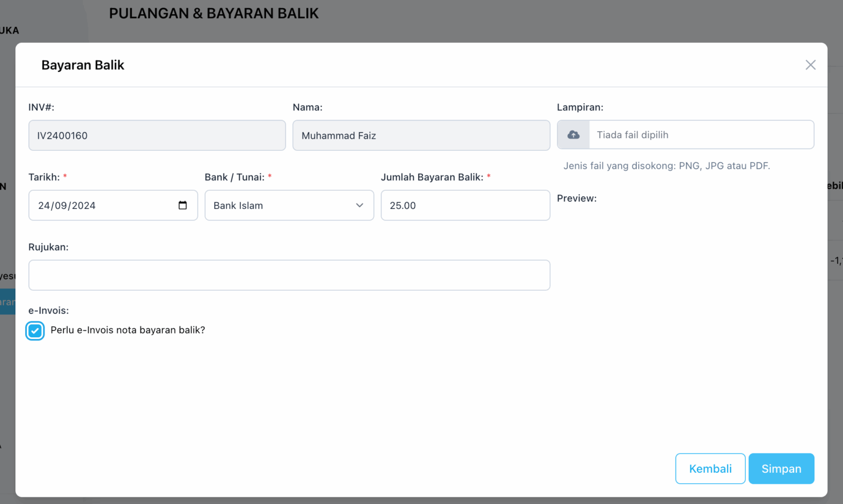Viewport: 843px width, 504px height.
Task: Expand the Bank / Tunai chevron arrow
Action: (x=359, y=205)
